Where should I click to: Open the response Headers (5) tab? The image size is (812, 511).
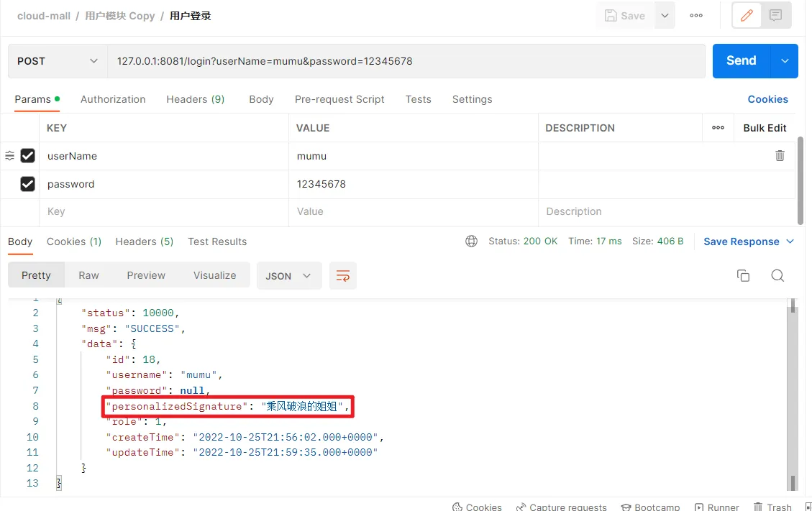pyautogui.click(x=144, y=241)
